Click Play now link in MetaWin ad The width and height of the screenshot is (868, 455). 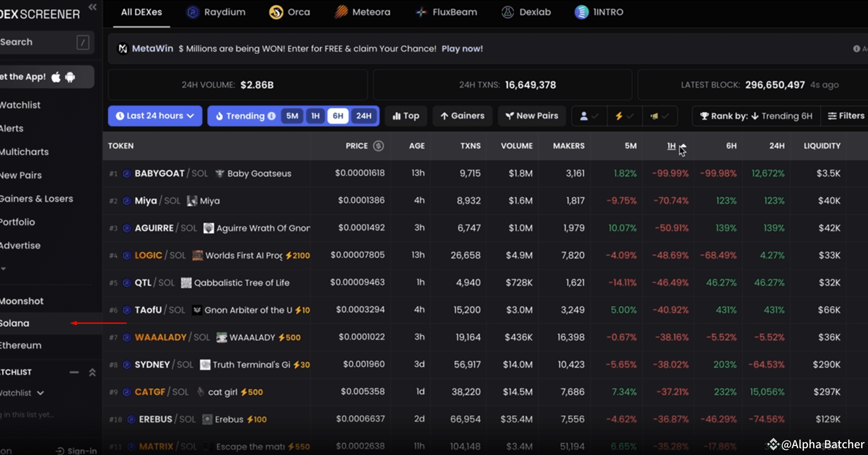click(462, 49)
